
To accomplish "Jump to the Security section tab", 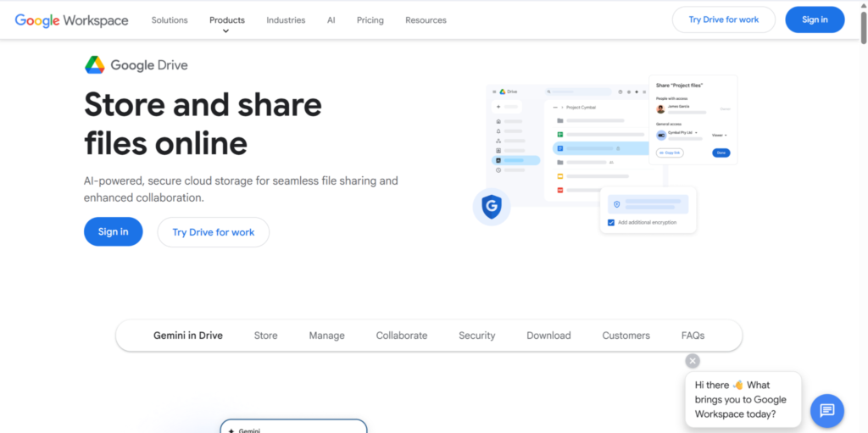I will (x=476, y=336).
